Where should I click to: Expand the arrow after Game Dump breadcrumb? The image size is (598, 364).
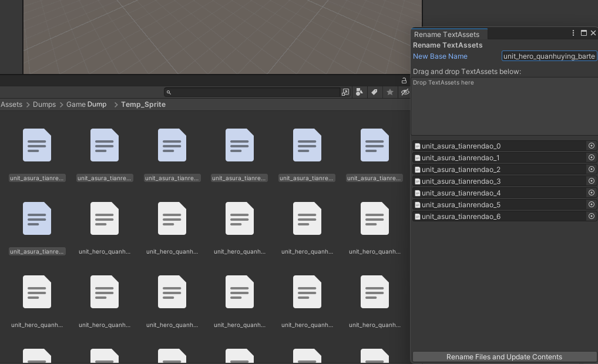pos(116,105)
